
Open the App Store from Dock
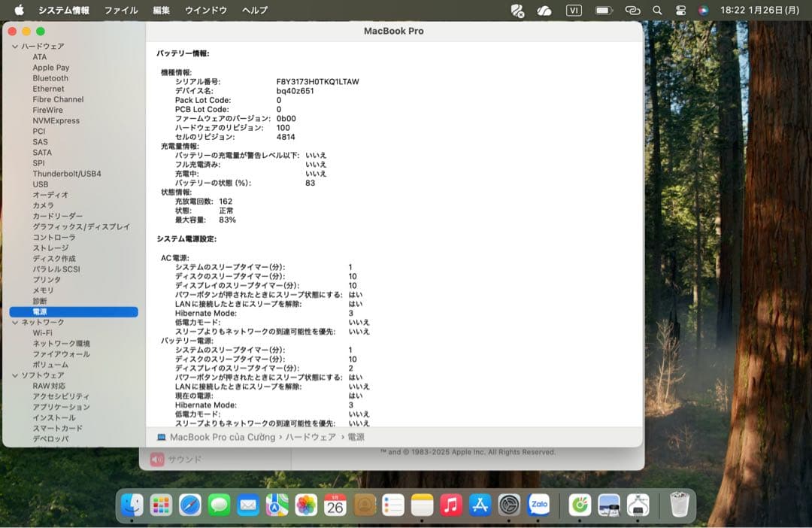click(480, 505)
